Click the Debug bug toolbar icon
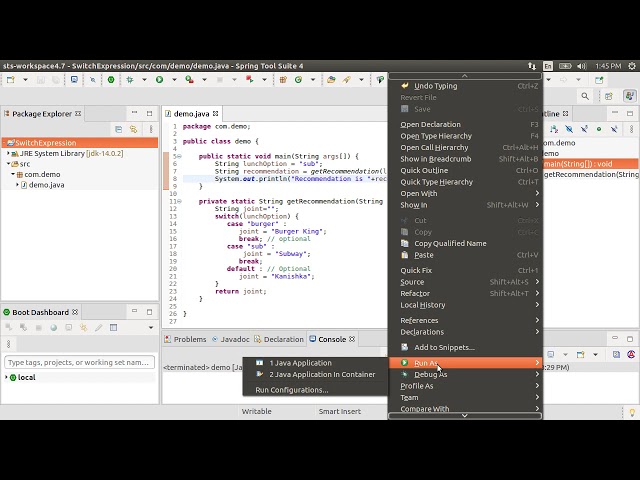 (130, 80)
